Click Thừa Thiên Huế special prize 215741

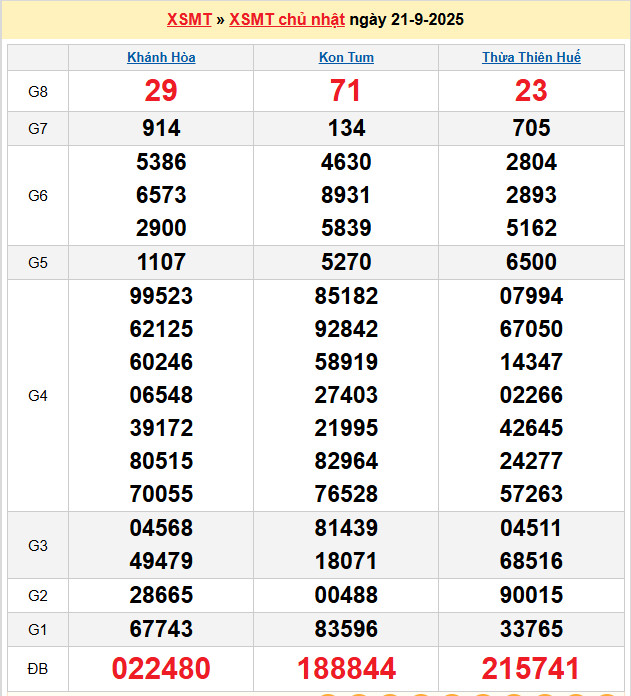click(531, 668)
